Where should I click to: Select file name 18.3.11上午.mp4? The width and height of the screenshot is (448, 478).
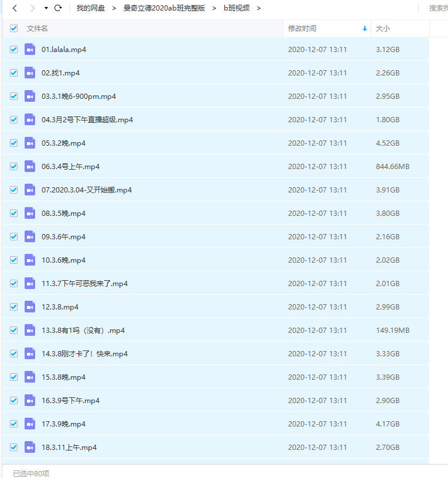(69, 448)
